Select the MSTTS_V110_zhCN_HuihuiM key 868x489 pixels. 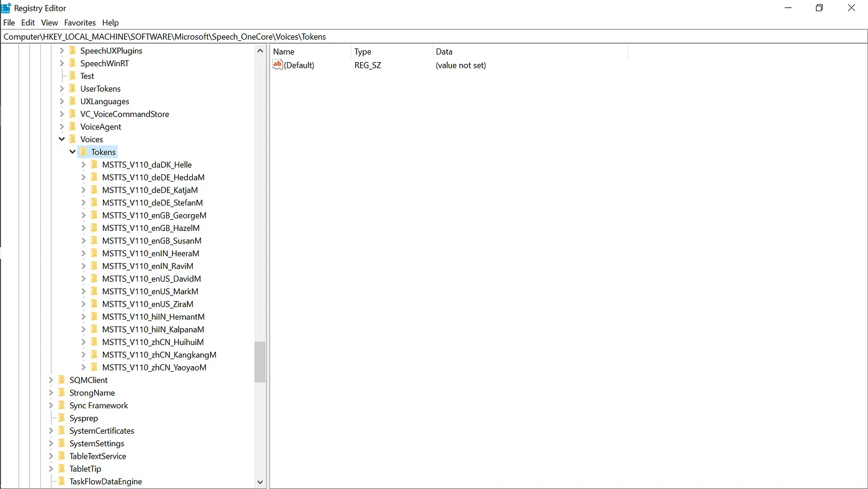pos(153,342)
